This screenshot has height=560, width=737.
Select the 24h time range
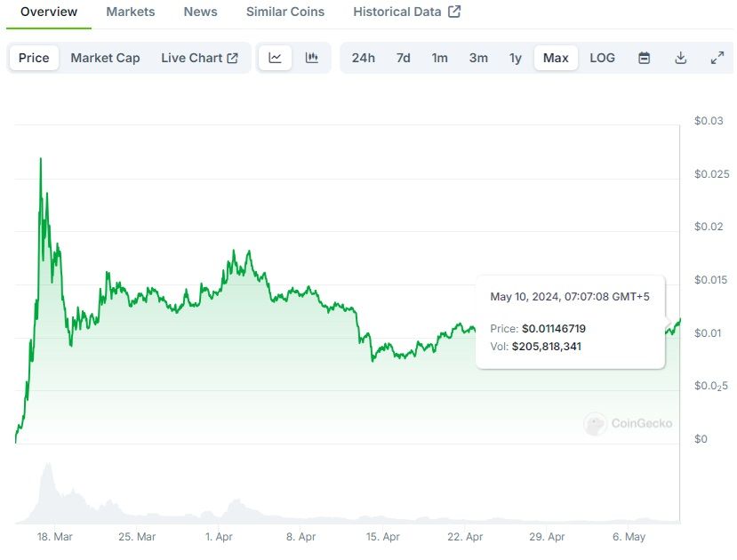[363, 58]
